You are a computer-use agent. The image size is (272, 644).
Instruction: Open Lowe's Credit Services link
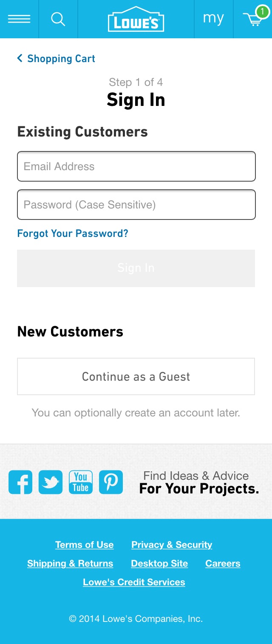click(134, 582)
